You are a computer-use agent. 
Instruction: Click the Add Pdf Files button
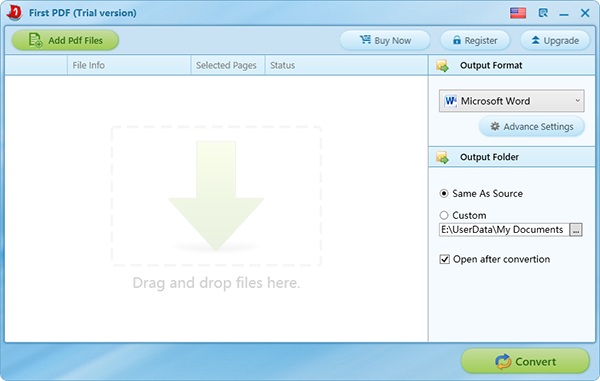click(x=65, y=40)
